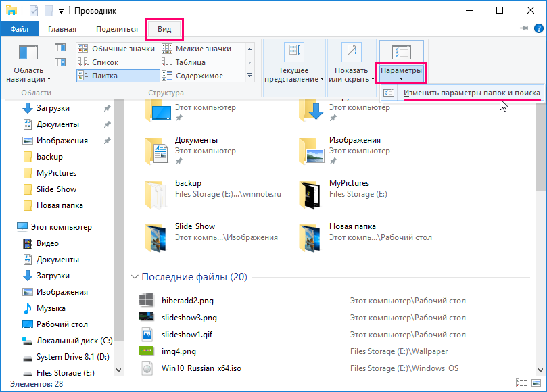The width and height of the screenshot is (547, 392).
Task: Switch to the Поделиться ribbon tab
Action: tap(117, 29)
